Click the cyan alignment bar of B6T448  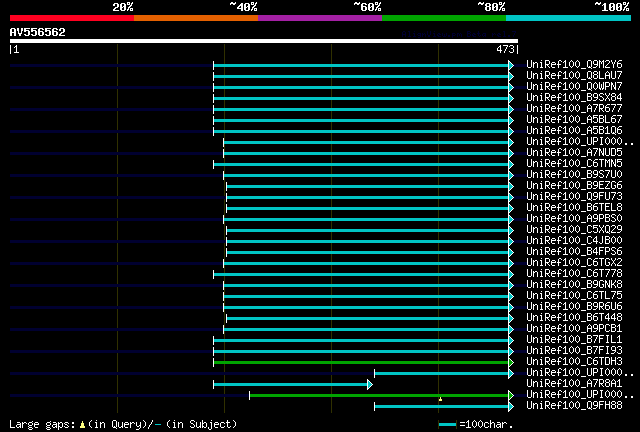click(367, 319)
